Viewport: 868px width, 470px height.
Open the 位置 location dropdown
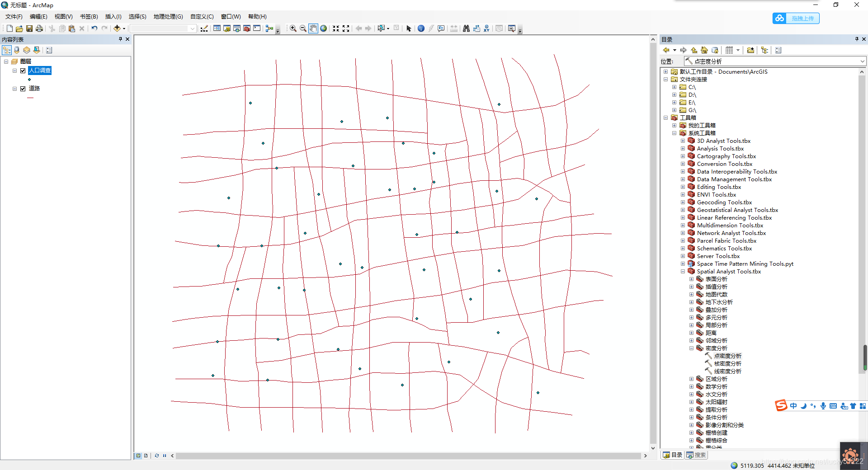(x=863, y=61)
